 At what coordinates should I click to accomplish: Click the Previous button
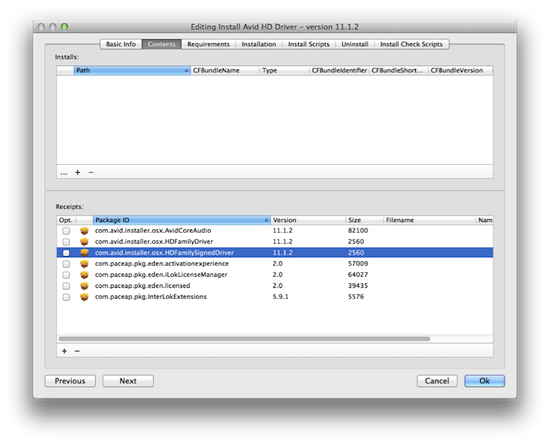click(x=70, y=381)
